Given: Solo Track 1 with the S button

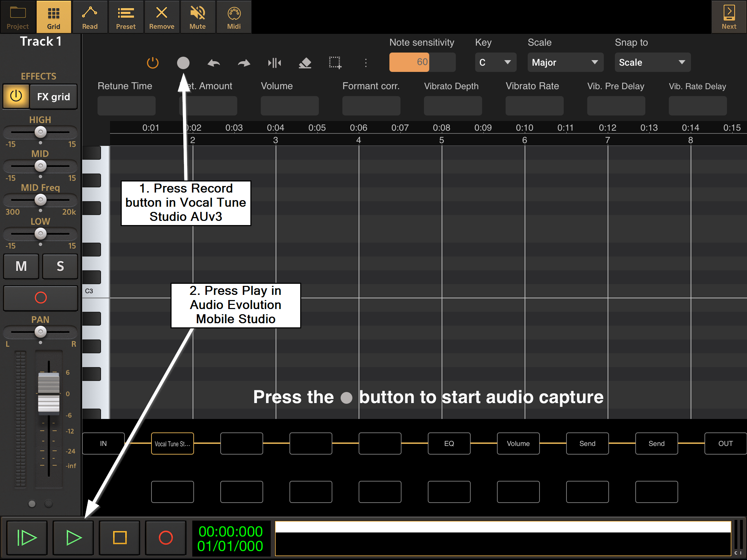Looking at the screenshot, I should pos(60,267).
